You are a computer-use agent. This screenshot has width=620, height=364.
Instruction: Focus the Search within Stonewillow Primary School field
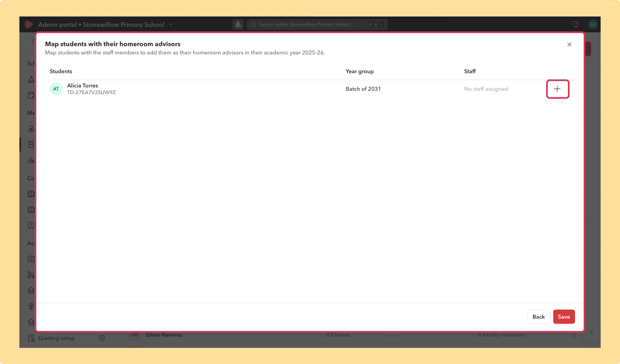click(x=317, y=24)
